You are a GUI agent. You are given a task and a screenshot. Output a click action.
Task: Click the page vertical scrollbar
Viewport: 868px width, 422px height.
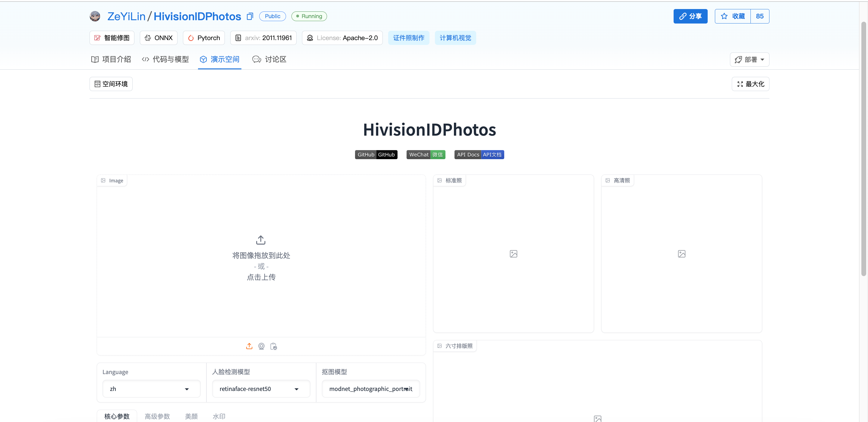[863, 148]
